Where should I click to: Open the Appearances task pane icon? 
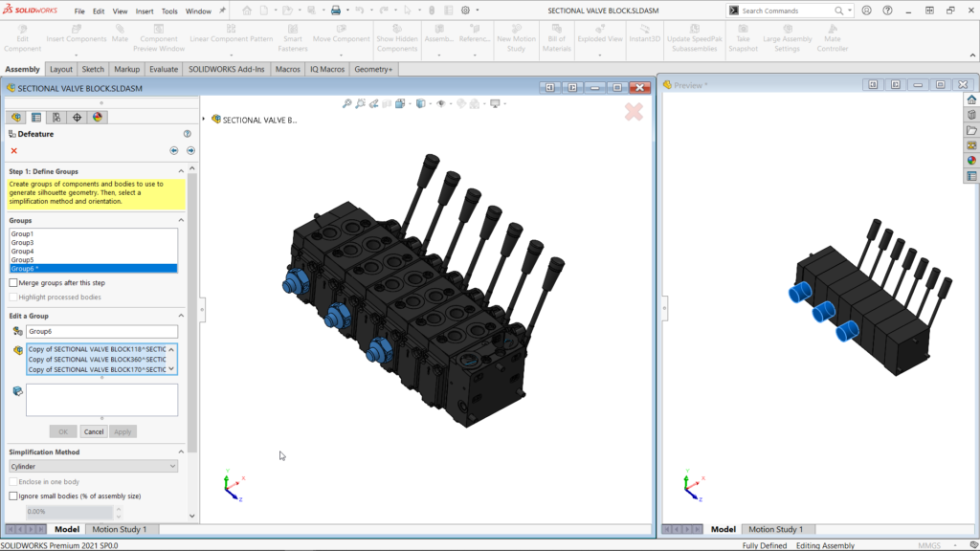click(971, 161)
